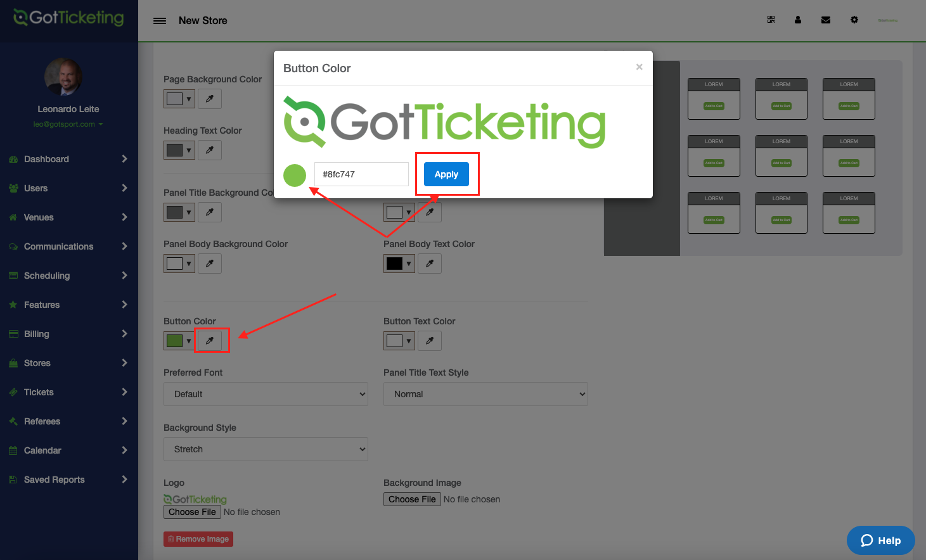Image resolution: width=926 pixels, height=560 pixels.
Task: Open the mail envelope icon in header
Action: coord(826,20)
